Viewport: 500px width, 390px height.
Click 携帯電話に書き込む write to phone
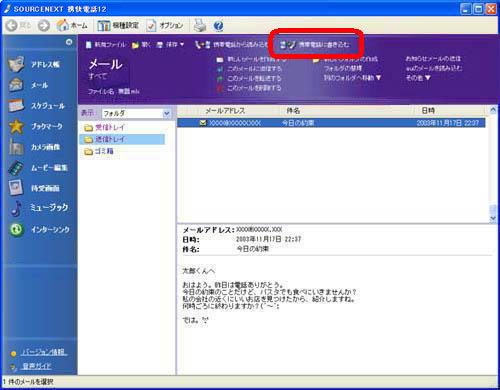coord(315,45)
